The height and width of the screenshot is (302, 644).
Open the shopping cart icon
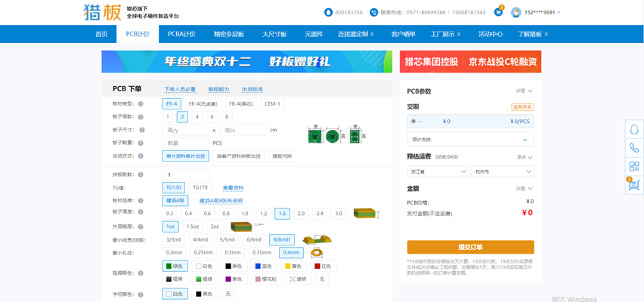[498, 12]
